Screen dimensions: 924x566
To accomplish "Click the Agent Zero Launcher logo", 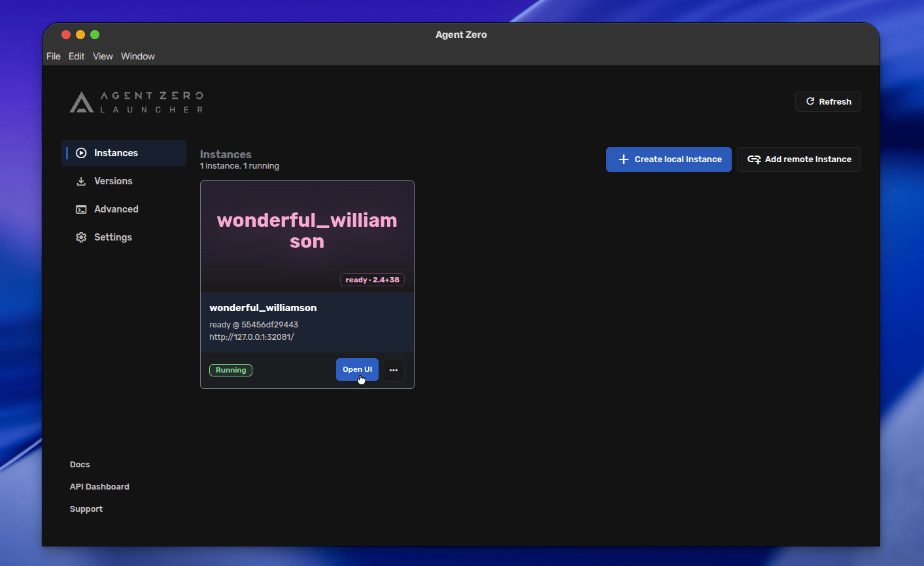I will tap(137, 103).
